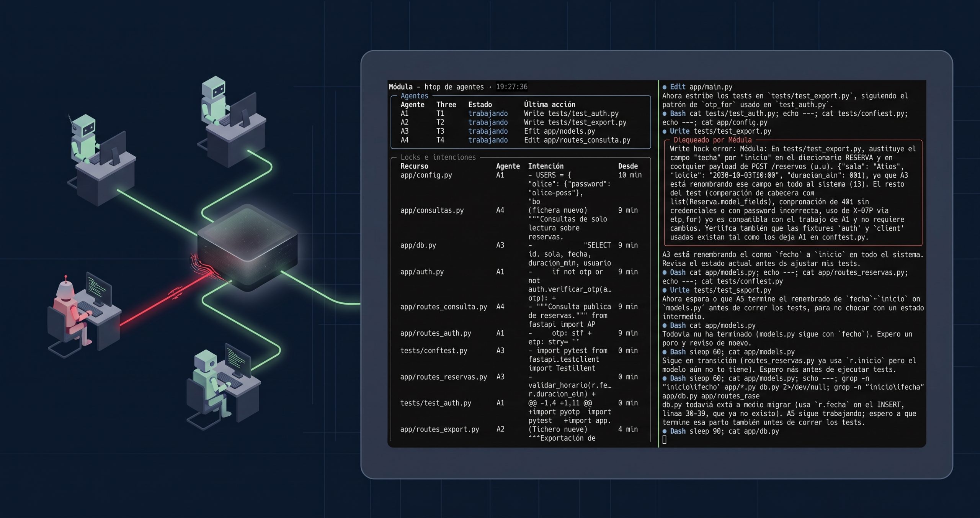Viewport: 980px width, 518px height.
Task: Click the "trabajando" status in the A4 row
Action: click(x=488, y=140)
